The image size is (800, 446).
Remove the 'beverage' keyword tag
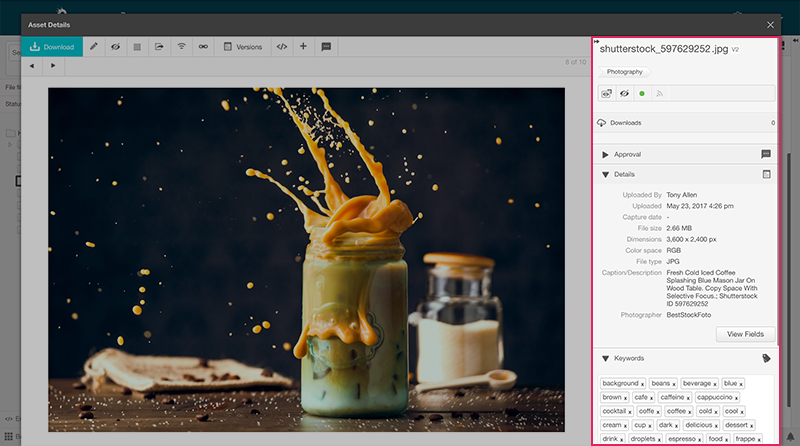715,384
